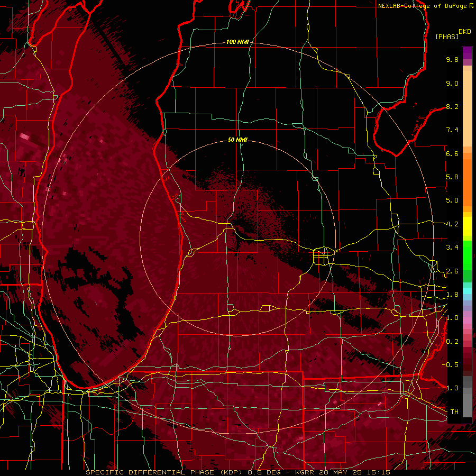Image resolution: width=476 pixels, height=476 pixels.
Task: Click the Specific Differential Phase KGRR product caption
Action: [238, 472]
